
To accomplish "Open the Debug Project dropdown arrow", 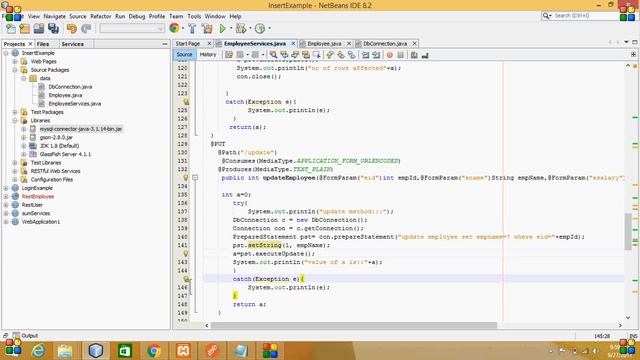I will pyautogui.click(x=250, y=29).
